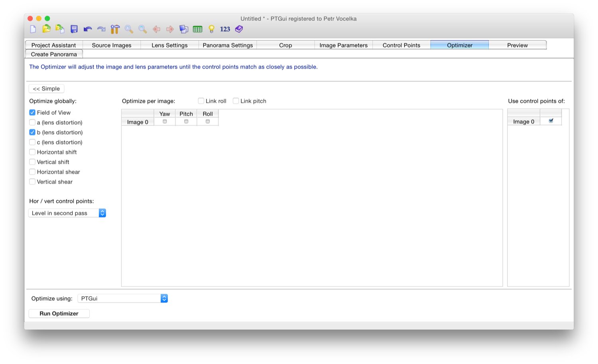Toggle Yaw checkbox for Image 0

tap(165, 122)
